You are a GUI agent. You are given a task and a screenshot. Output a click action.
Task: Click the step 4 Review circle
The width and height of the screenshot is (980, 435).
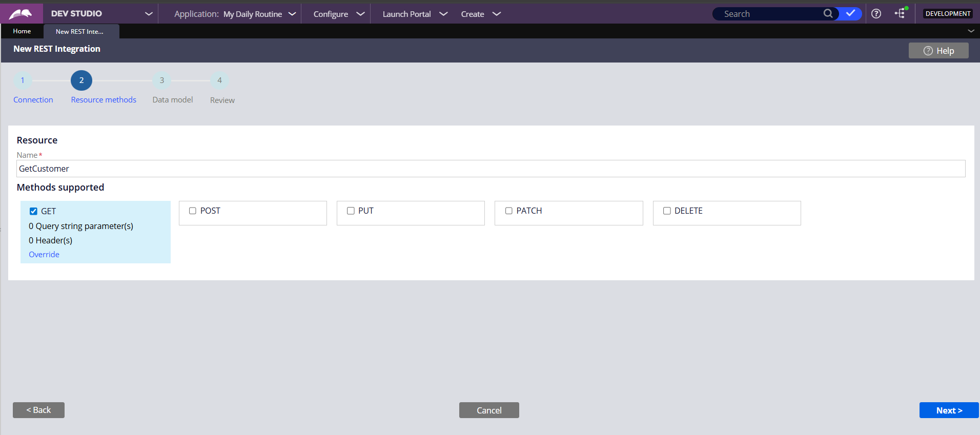(x=219, y=80)
